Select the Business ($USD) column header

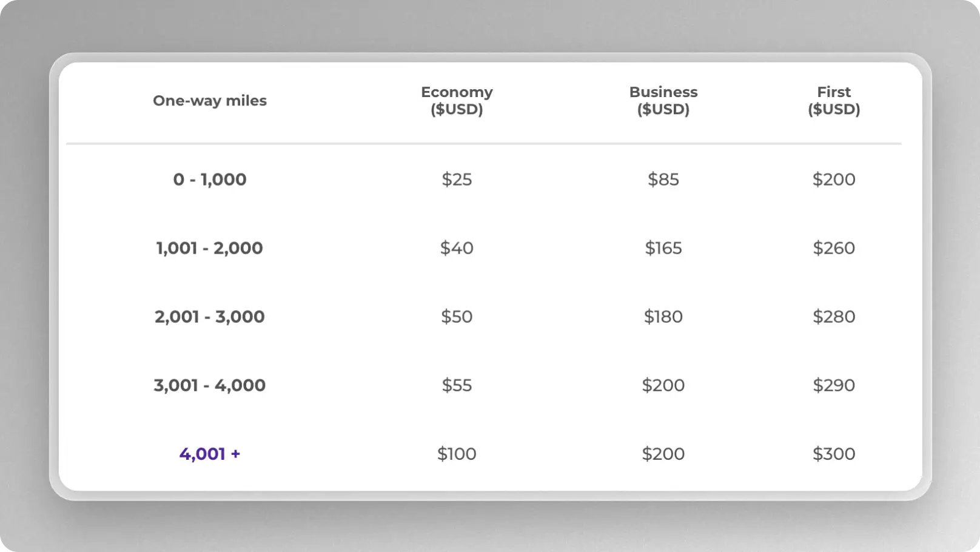tap(663, 101)
